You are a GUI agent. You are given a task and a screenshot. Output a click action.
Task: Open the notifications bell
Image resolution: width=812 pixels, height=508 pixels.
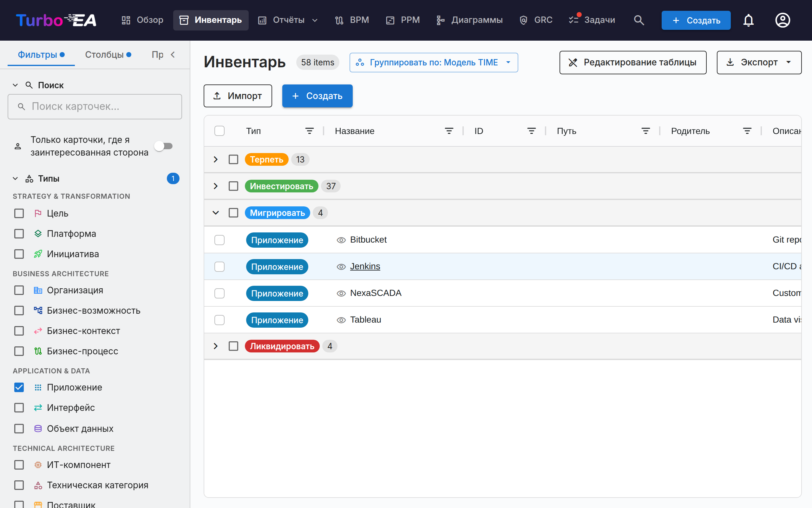pos(748,20)
